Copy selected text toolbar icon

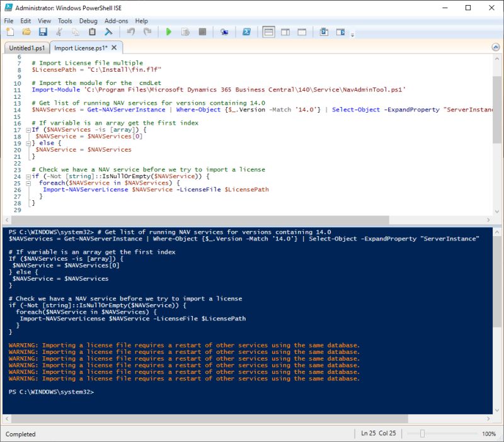click(x=76, y=32)
